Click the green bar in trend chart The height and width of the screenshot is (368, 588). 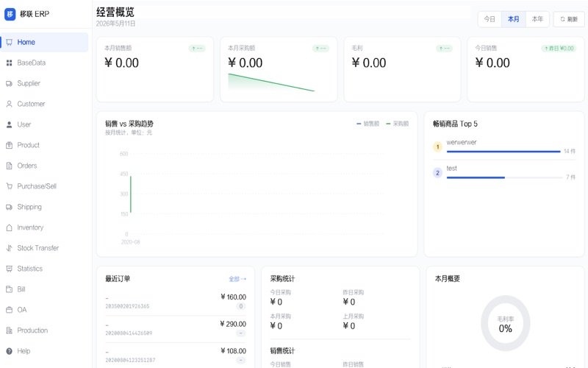click(131, 194)
